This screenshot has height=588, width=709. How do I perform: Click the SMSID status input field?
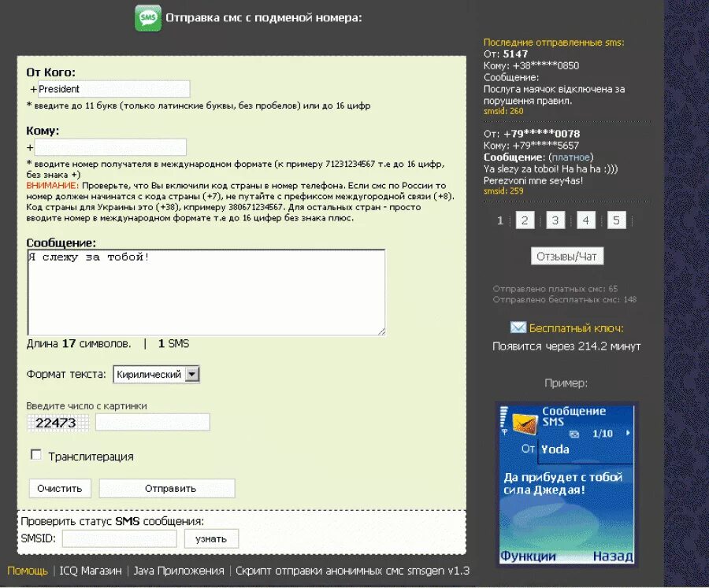[120, 538]
